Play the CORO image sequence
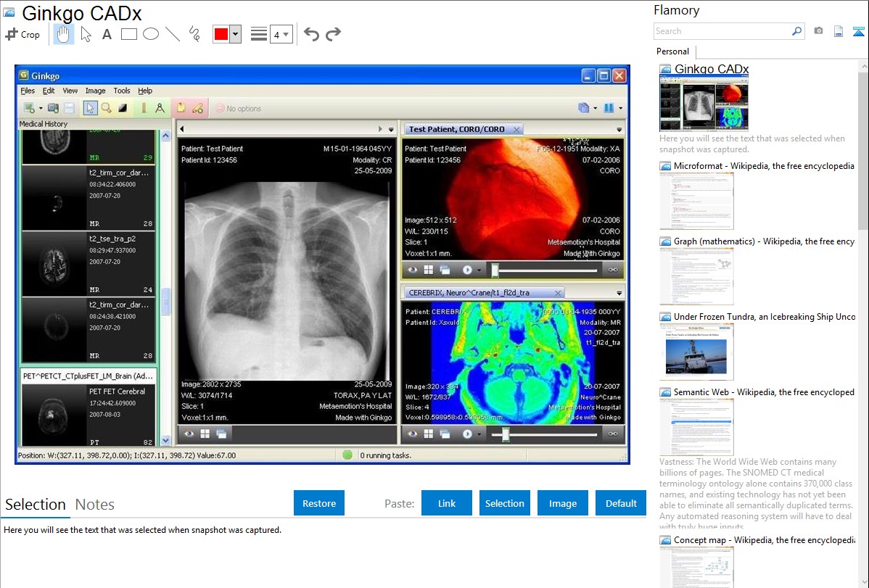The width and height of the screenshot is (869, 588). [x=467, y=270]
